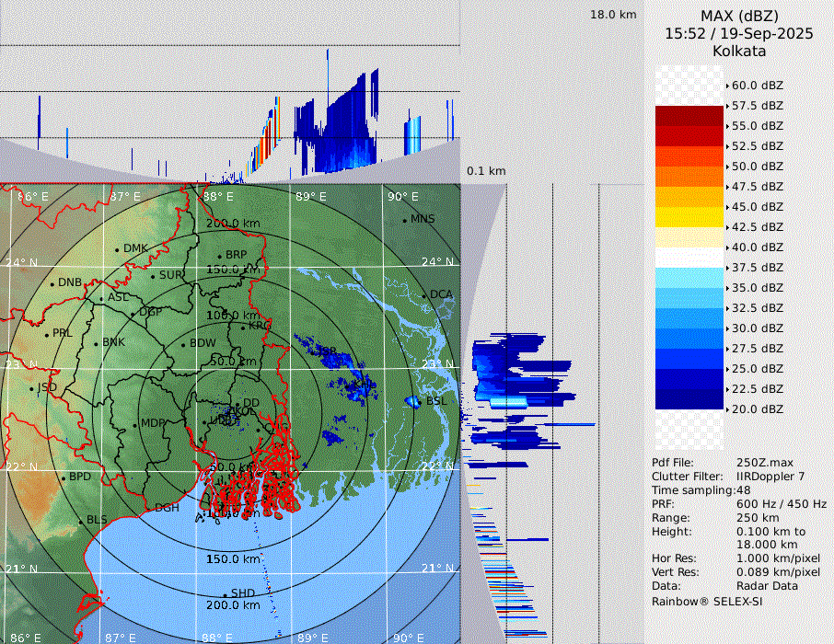
Task: Click the darkest red legend swatch
Action: (689, 116)
